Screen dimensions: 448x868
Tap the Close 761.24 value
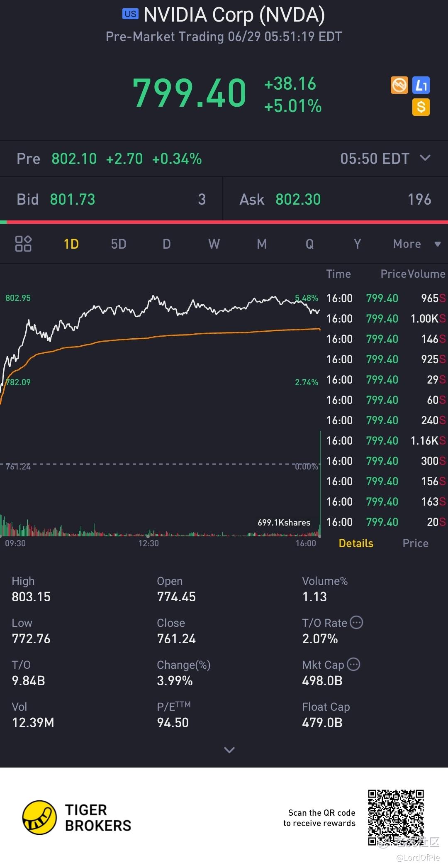click(x=176, y=638)
